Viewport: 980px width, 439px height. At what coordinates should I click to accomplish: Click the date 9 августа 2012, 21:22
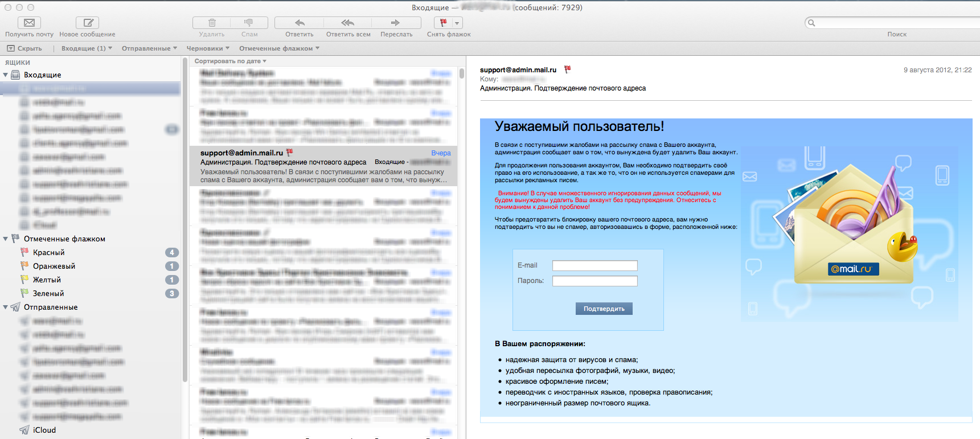[938, 70]
